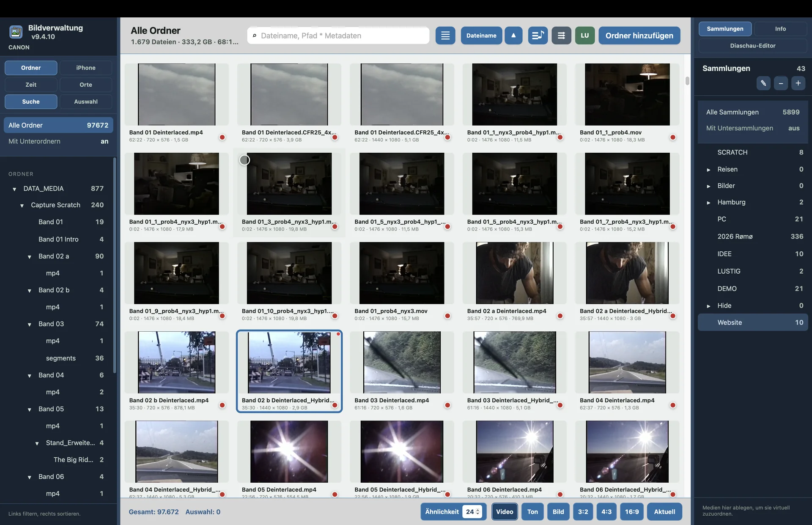Open the Orte tab

tap(86, 85)
